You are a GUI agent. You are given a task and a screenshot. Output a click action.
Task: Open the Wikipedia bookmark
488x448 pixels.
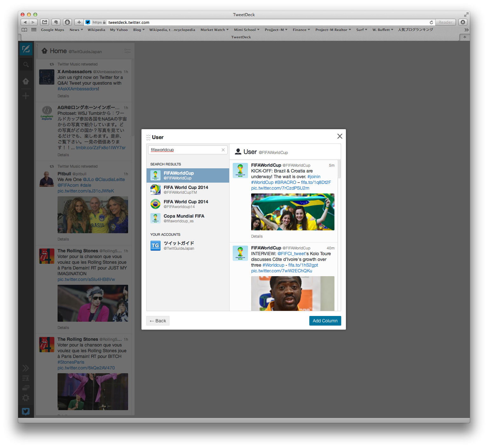(96, 30)
